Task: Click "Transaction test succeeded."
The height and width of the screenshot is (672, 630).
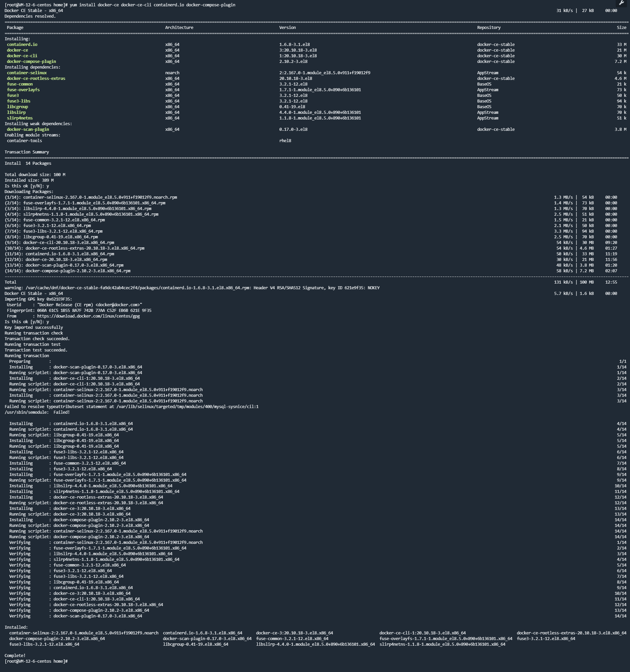Action: tap(36, 350)
